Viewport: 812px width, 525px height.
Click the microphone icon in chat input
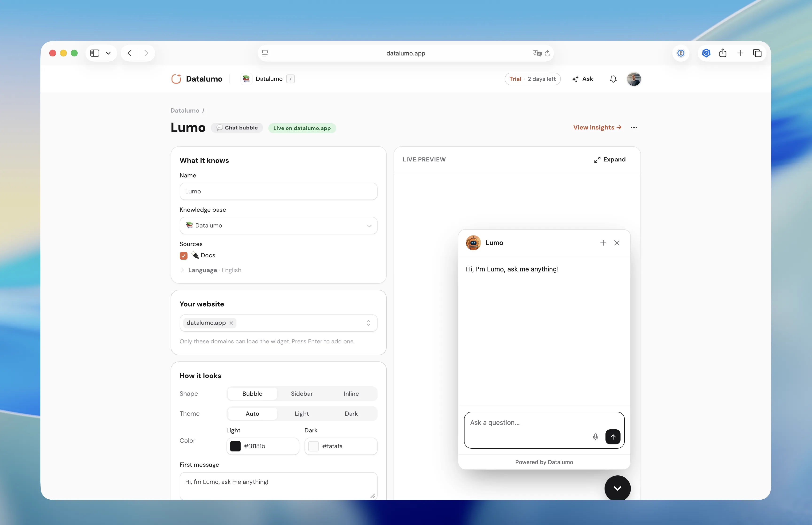595,437
